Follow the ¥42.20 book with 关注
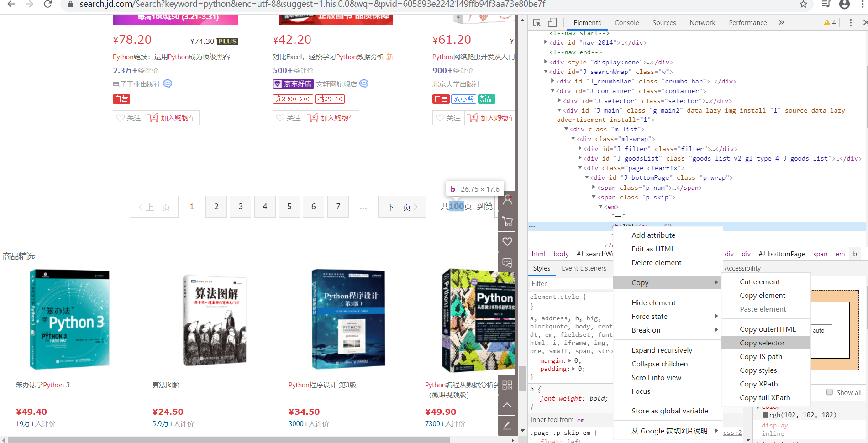The height and width of the screenshot is (443, 868). (289, 118)
